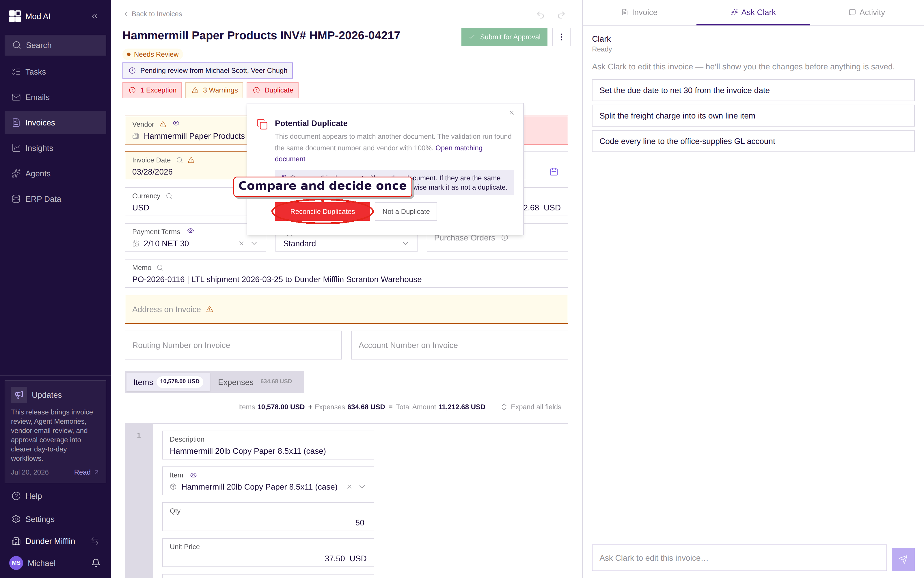Click the sidebar Search field
Screen dimensions: 924x578
coord(55,45)
